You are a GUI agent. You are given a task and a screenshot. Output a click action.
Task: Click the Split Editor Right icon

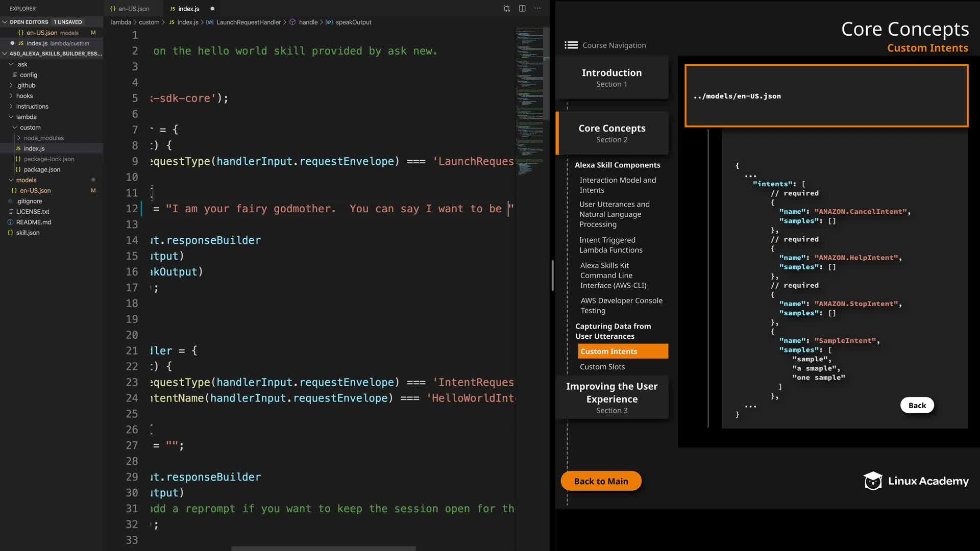click(x=522, y=9)
